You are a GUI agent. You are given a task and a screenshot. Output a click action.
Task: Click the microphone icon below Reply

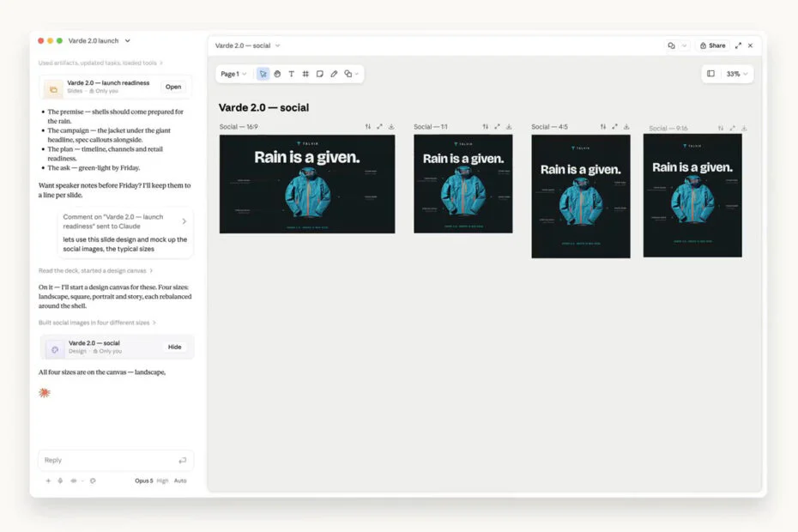[x=60, y=481]
